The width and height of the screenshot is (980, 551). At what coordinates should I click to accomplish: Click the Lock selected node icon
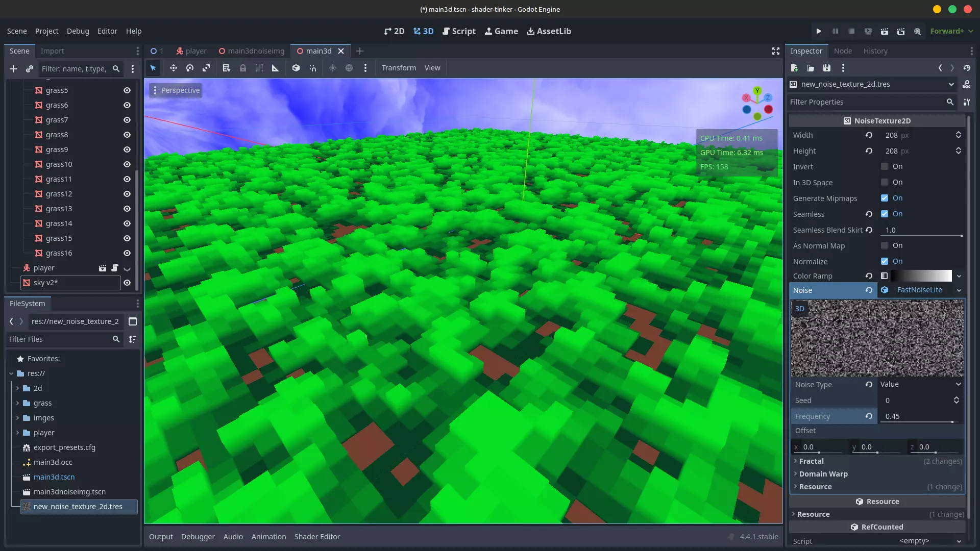click(243, 68)
